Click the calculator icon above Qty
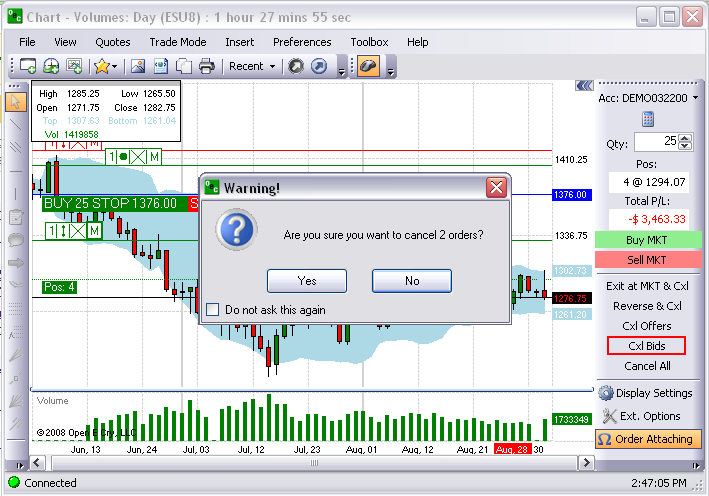Screen dimensions: 709x496 coord(647,119)
